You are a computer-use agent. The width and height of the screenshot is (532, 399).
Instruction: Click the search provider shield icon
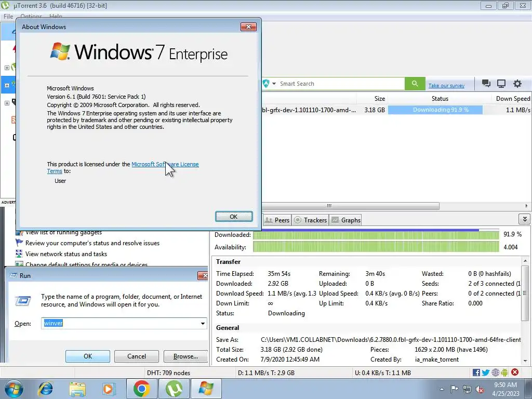266,84
